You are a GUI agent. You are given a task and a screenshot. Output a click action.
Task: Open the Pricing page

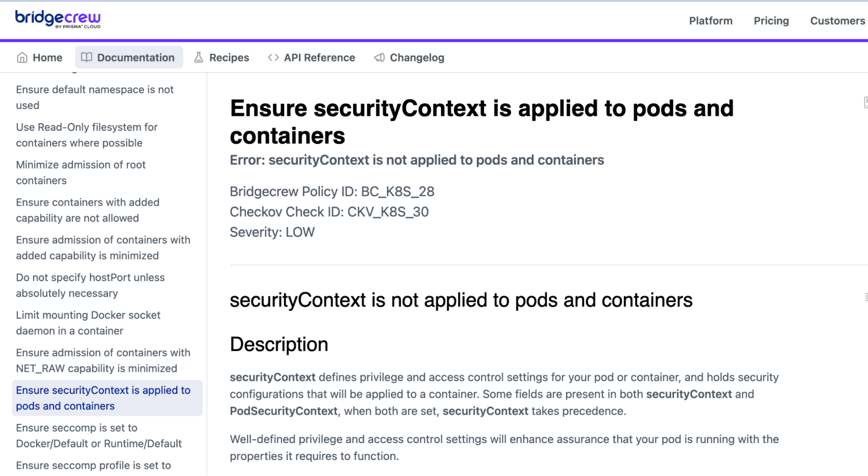pos(771,21)
